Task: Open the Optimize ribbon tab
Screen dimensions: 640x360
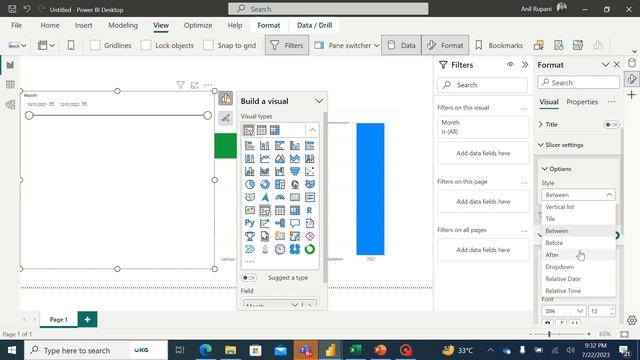Action: coord(198,25)
